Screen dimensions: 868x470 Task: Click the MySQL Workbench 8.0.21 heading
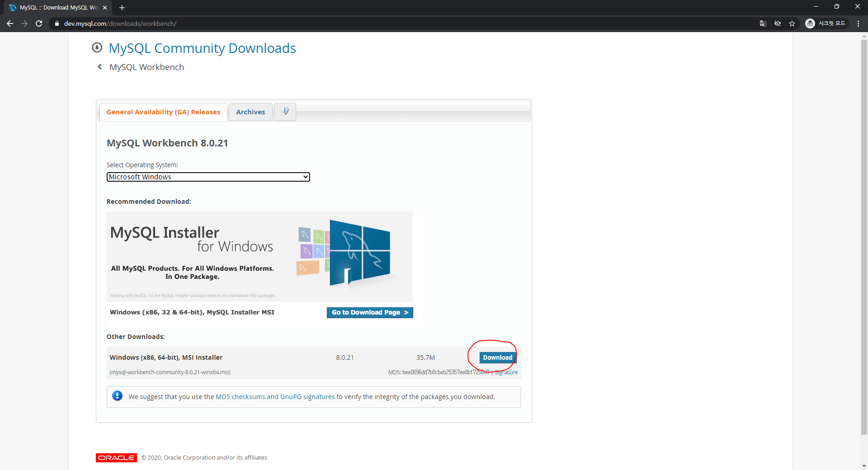(167, 143)
